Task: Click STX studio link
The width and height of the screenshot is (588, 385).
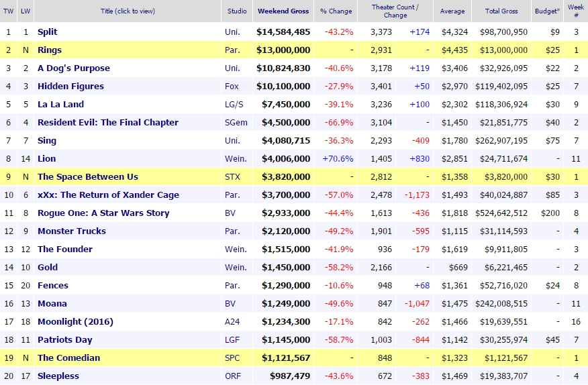Action: 232,176
